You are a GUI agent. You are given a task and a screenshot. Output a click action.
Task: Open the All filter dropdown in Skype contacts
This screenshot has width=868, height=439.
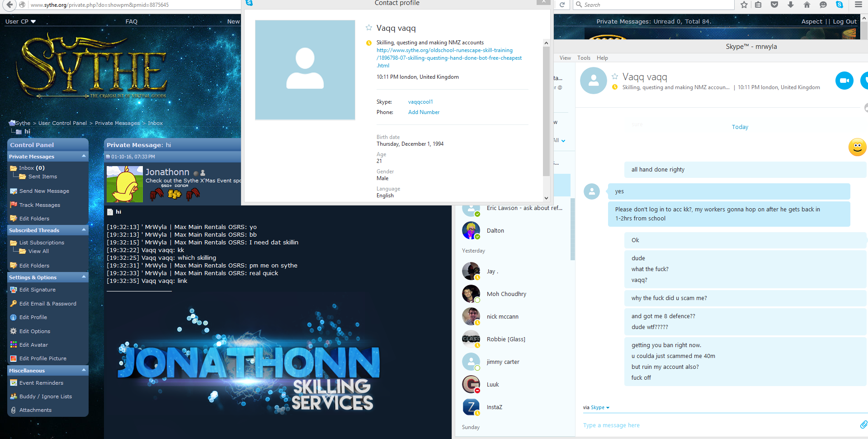[x=560, y=140]
